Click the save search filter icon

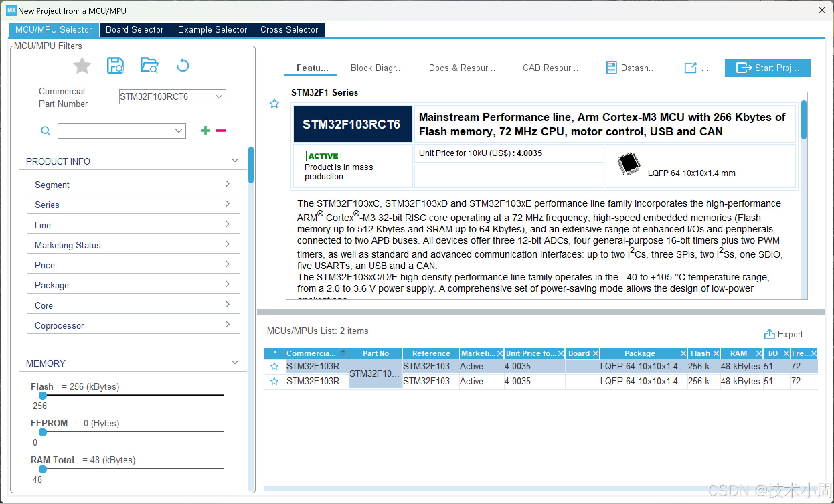115,65
